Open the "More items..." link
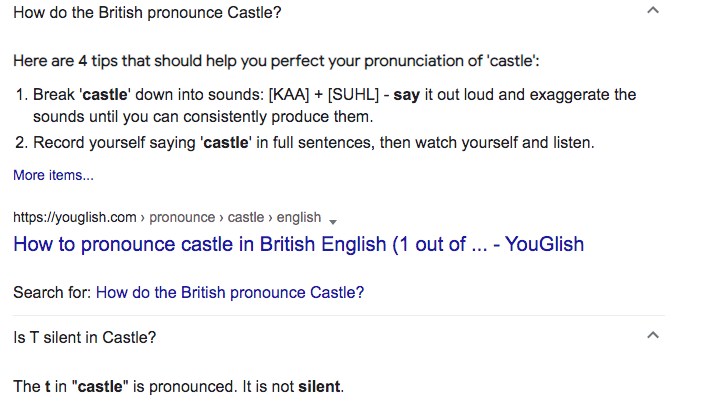This screenshot has width=707, height=415. pyautogui.click(x=53, y=175)
